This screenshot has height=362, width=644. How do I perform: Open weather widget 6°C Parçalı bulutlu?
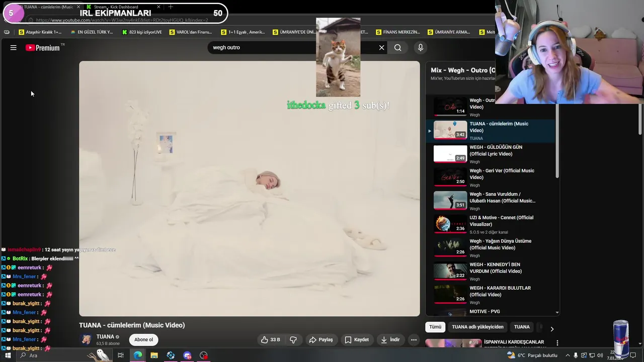click(x=532, y=355)
